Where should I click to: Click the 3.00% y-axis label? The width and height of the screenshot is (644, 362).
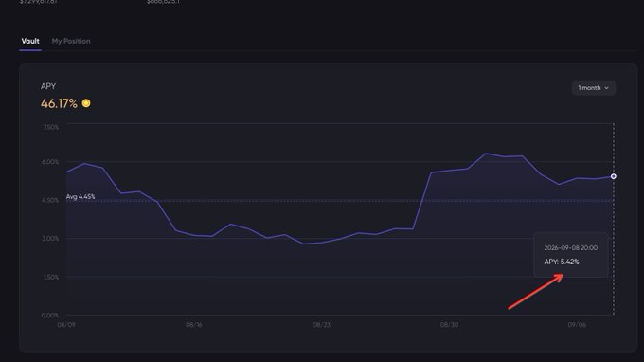(x=50, y=239)
